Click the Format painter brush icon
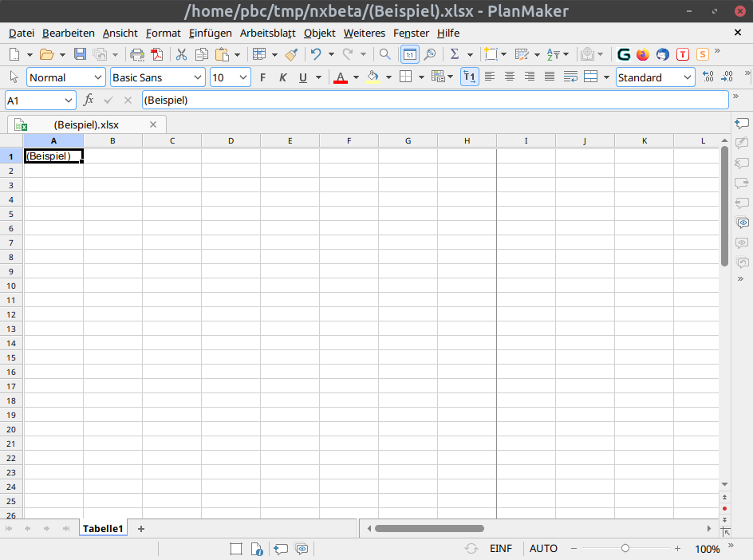The width and height of the screenshot is (753, 560). coord(291,54)
